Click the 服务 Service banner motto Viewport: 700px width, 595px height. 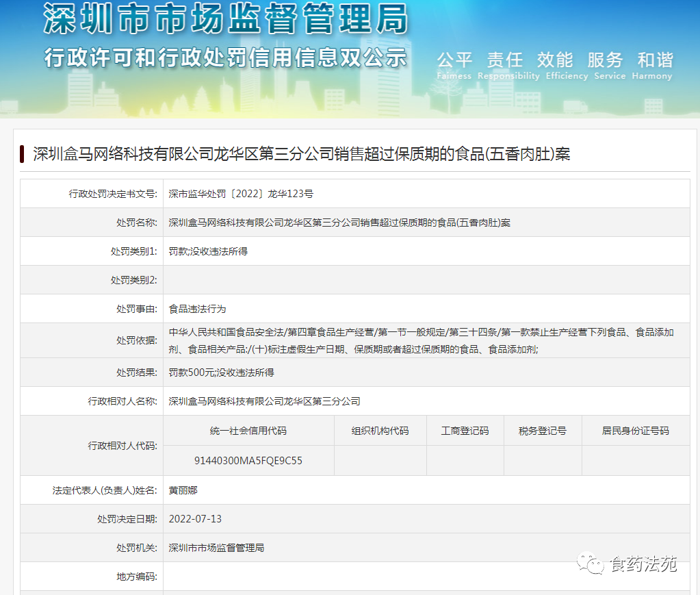(x=610, y=66)
